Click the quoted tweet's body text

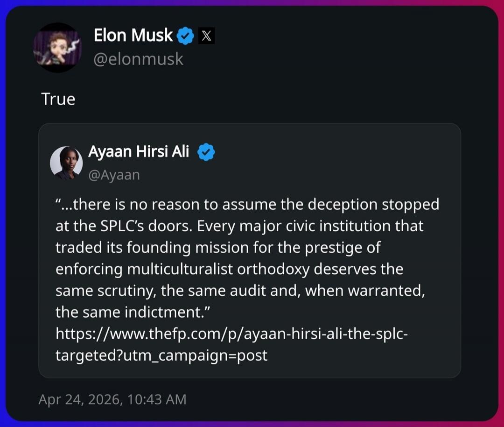(247, 258)
